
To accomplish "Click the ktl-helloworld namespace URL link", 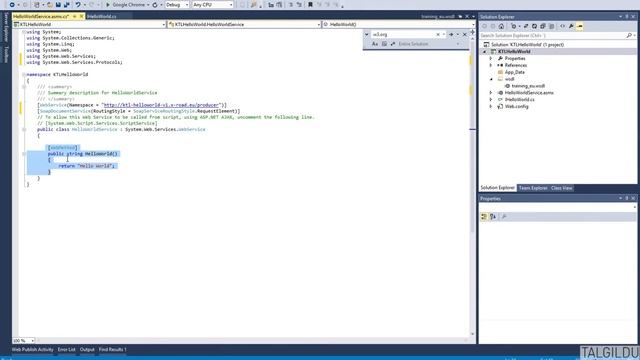I will [161, 105].
